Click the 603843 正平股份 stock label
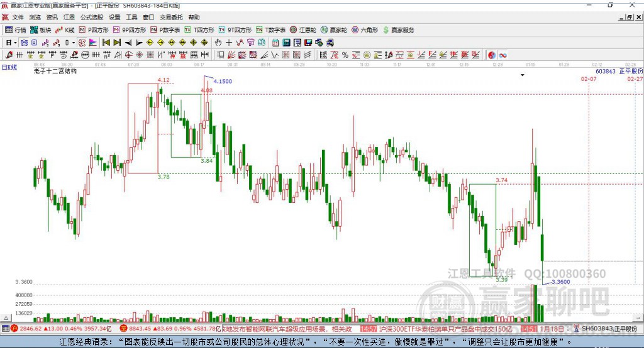 coord(619,72)
